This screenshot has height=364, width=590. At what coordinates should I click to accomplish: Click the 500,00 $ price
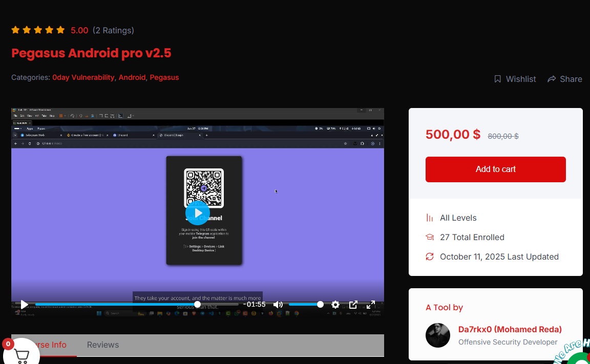point(453,134)
